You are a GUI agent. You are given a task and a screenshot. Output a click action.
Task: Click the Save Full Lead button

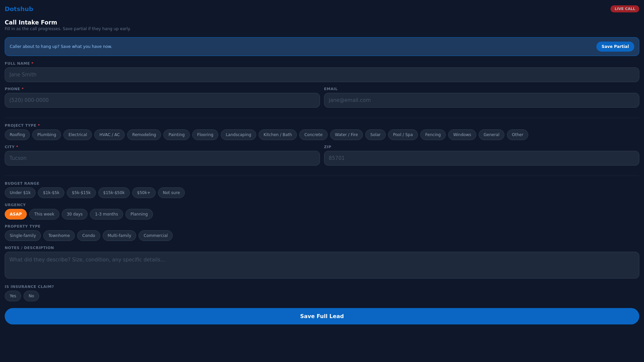(x=322, y=316)
